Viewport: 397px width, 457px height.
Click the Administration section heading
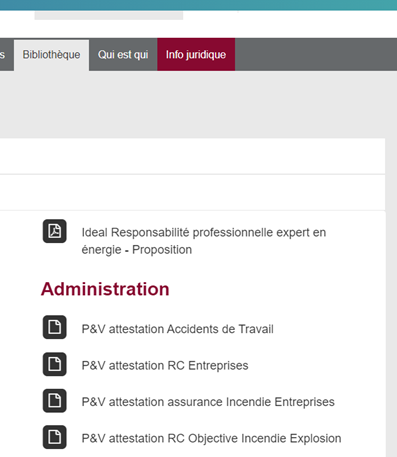point(105,289)
